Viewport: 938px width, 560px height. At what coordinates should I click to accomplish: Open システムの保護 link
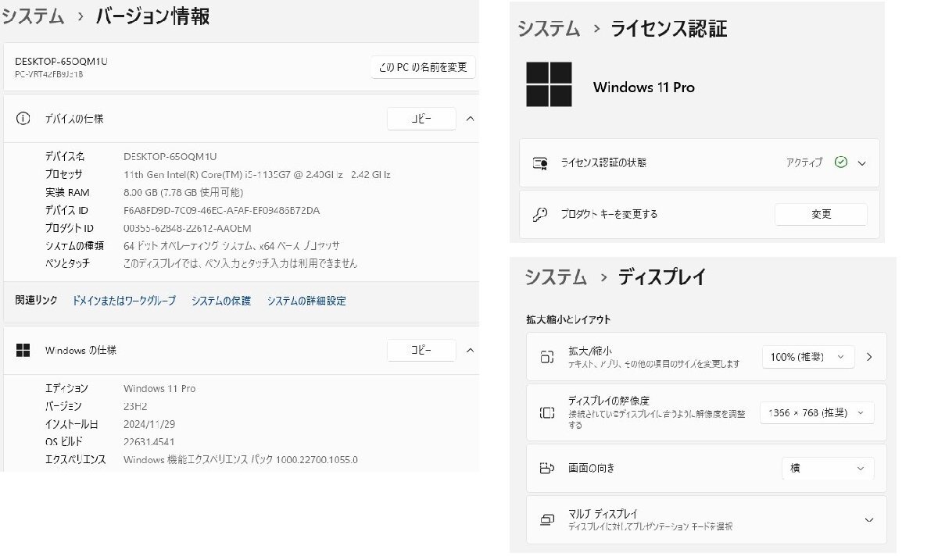(x=221, y=301)
